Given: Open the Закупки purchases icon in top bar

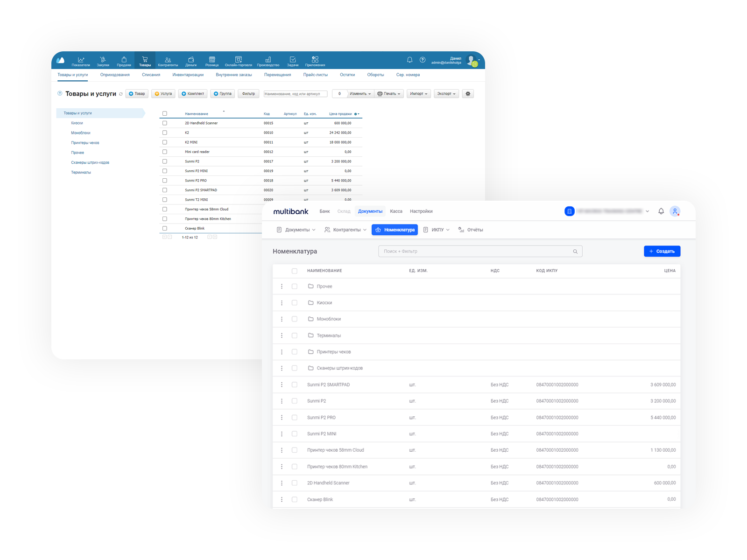Looking at the screenshot, I should point(103,61).
